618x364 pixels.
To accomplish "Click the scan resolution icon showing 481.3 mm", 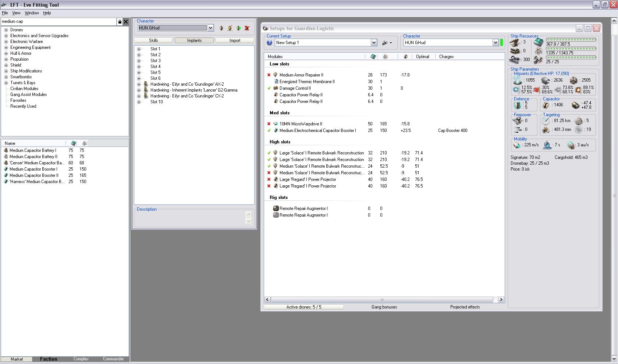I will (x=546, y=130).
